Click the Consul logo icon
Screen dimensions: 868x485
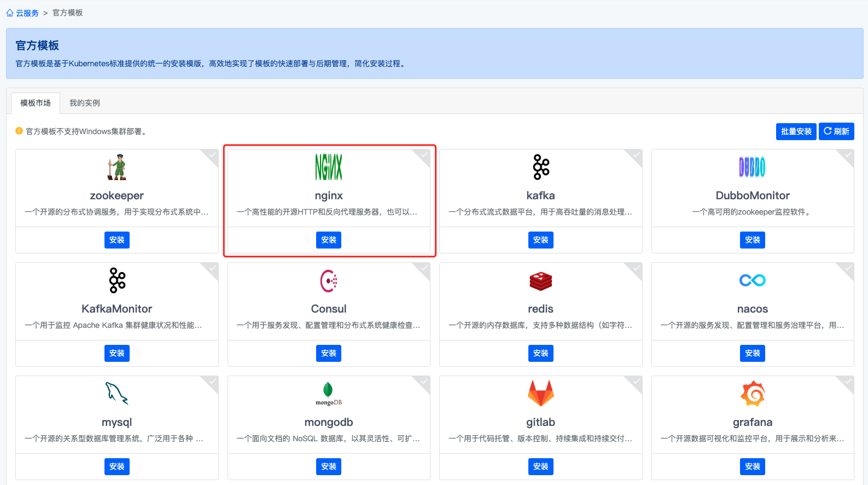pos(329,280)
